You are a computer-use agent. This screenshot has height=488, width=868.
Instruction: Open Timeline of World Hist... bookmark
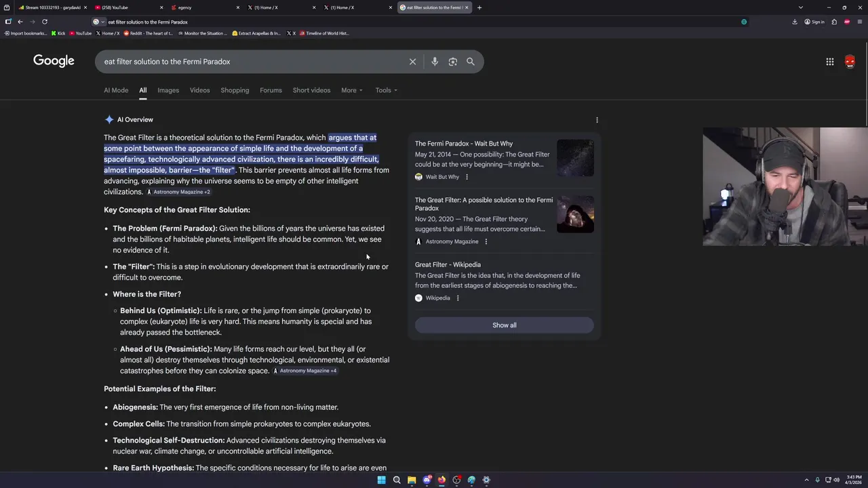[x=323, y=33]
